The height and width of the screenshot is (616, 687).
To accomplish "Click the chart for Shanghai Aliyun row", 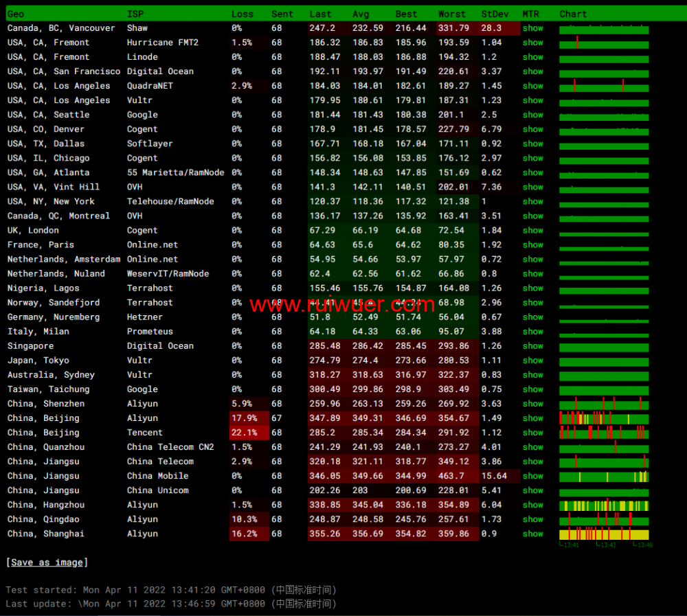I will (604, 534).
